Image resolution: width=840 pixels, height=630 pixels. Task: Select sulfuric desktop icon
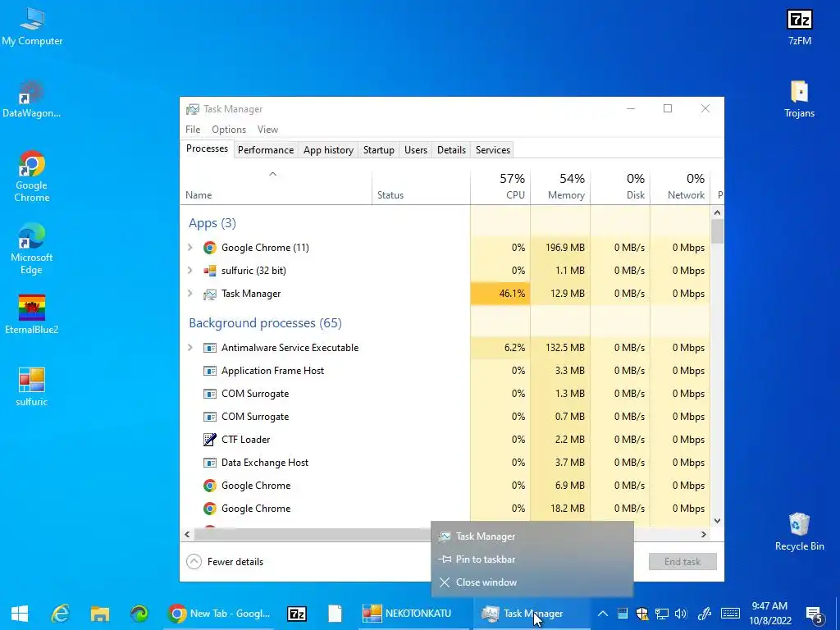click(x=32, y=387)
